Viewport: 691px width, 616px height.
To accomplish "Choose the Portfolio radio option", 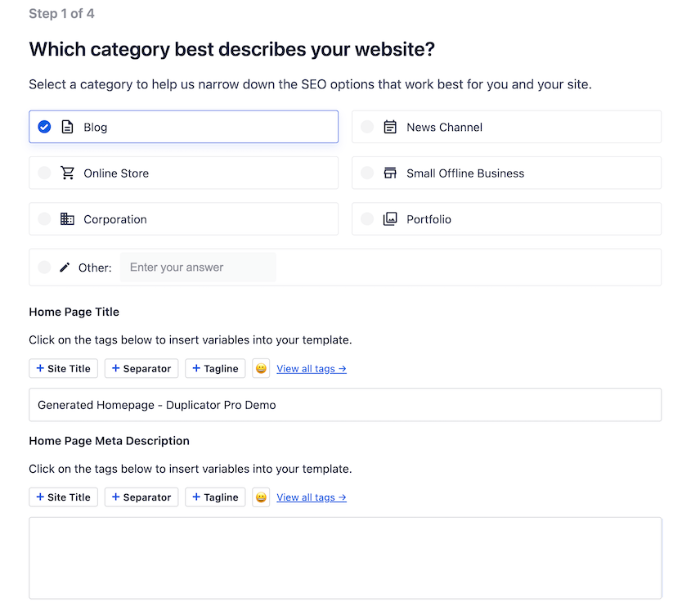I will coord(367,219).
